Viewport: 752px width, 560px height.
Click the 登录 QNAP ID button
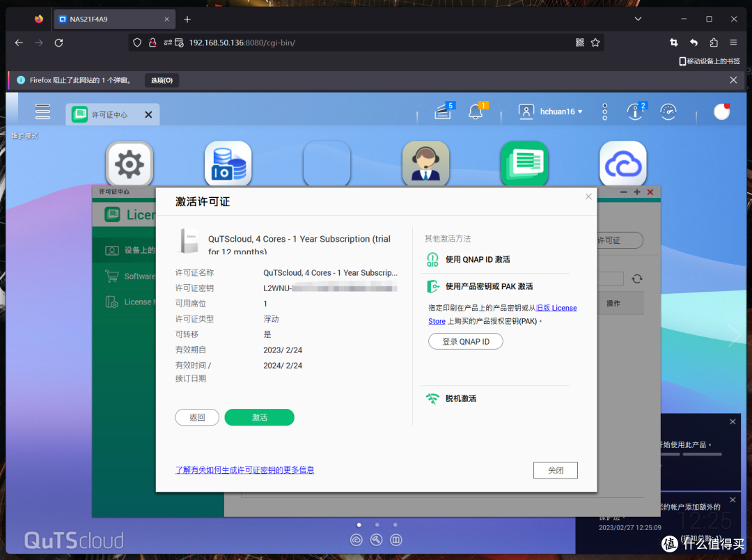tap(466, 342)
